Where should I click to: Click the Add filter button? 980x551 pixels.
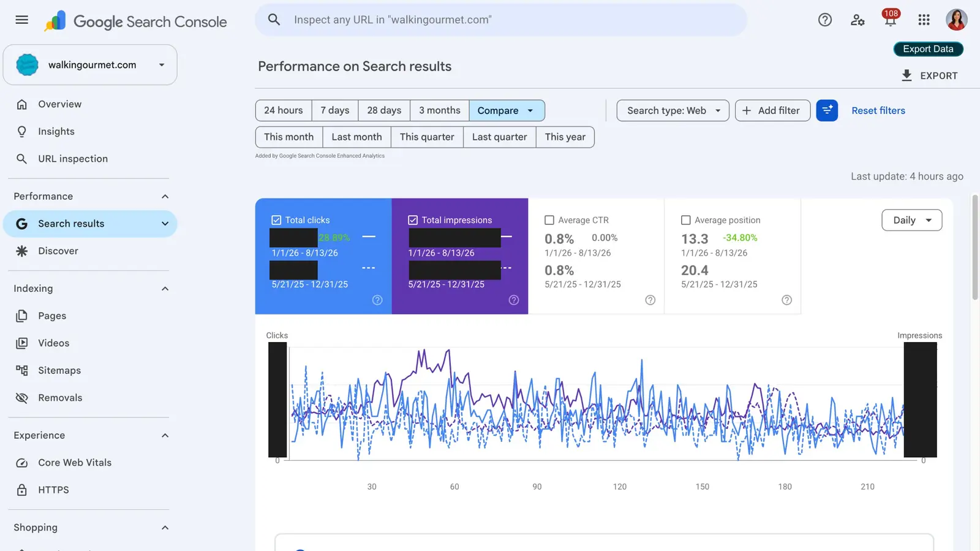click(x=772, y=110)
